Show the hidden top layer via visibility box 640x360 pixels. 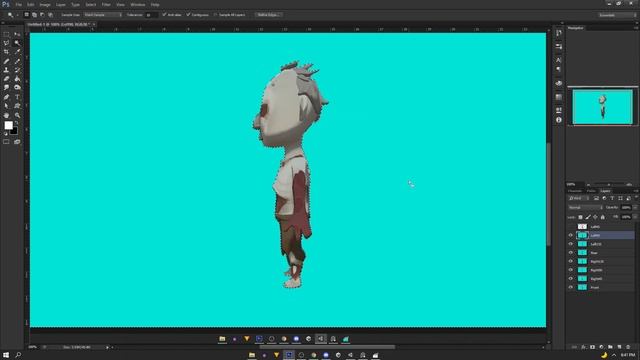tap(571, 227)
